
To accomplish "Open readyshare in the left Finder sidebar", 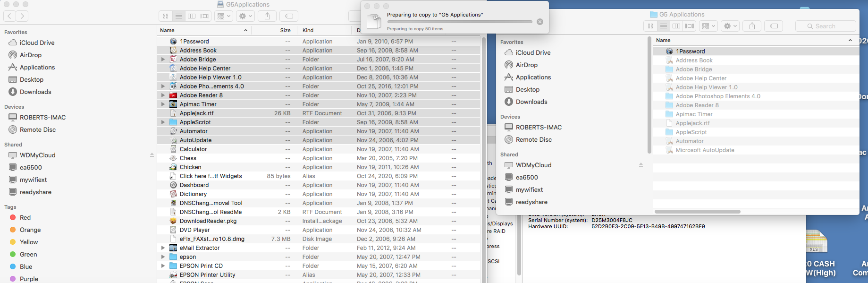I will point(35,192).
